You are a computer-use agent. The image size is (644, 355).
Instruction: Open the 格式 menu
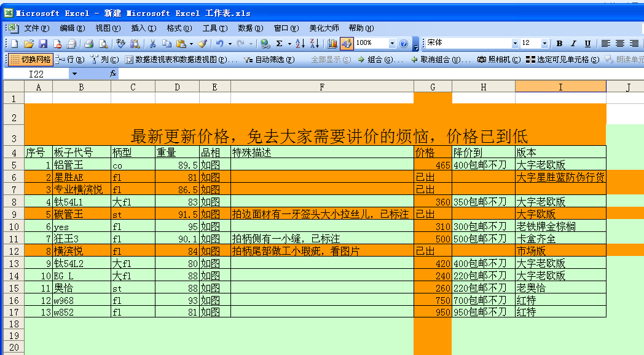(x=179, y=28)
